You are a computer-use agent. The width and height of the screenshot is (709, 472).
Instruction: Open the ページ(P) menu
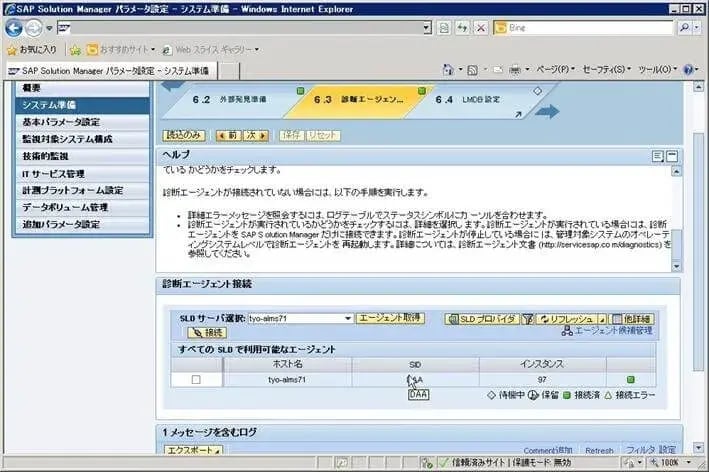tap(555, 70)
